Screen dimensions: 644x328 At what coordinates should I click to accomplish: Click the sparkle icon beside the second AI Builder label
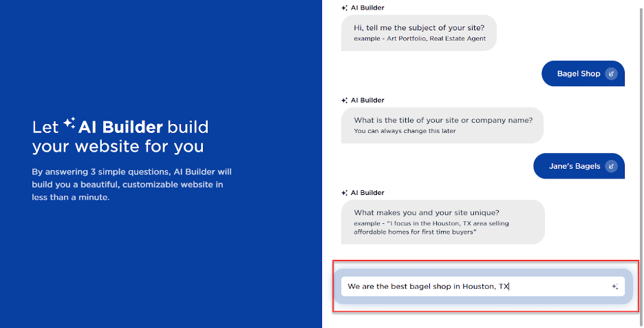344,101
